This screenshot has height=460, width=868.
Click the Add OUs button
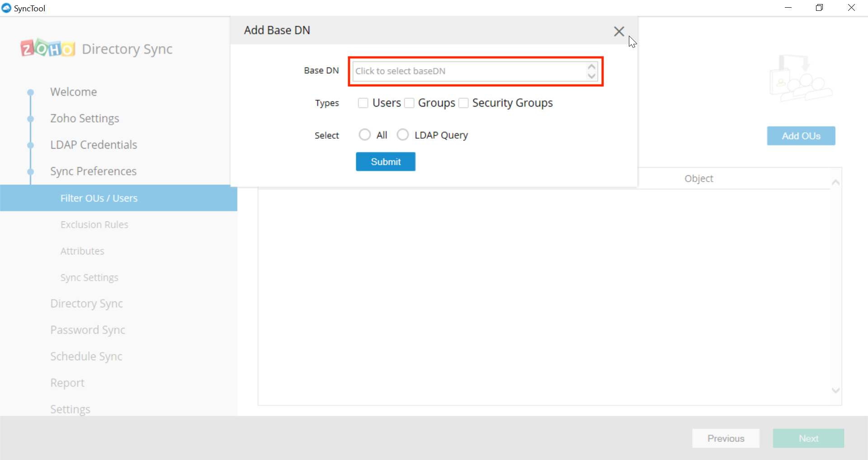coord(801,136)
